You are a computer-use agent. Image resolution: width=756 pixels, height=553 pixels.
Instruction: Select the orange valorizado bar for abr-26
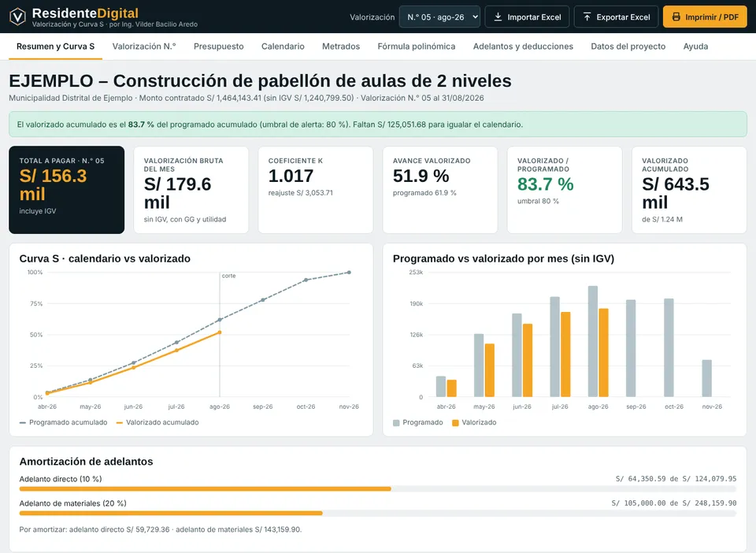[451, 388]
